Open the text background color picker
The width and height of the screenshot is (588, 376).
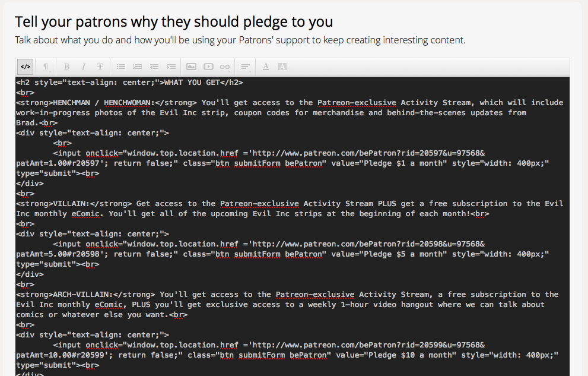[282, 67]
